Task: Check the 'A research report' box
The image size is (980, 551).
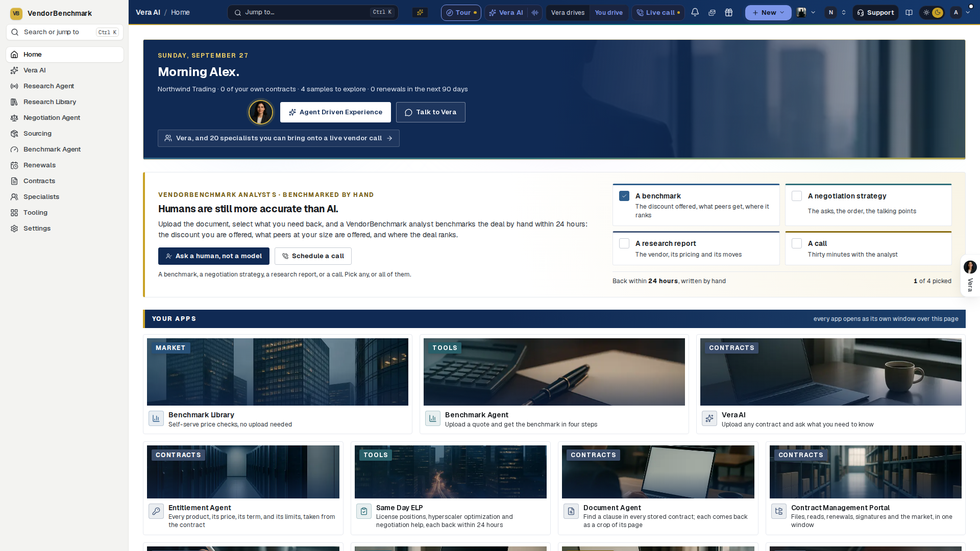Action: pos(624,243)
